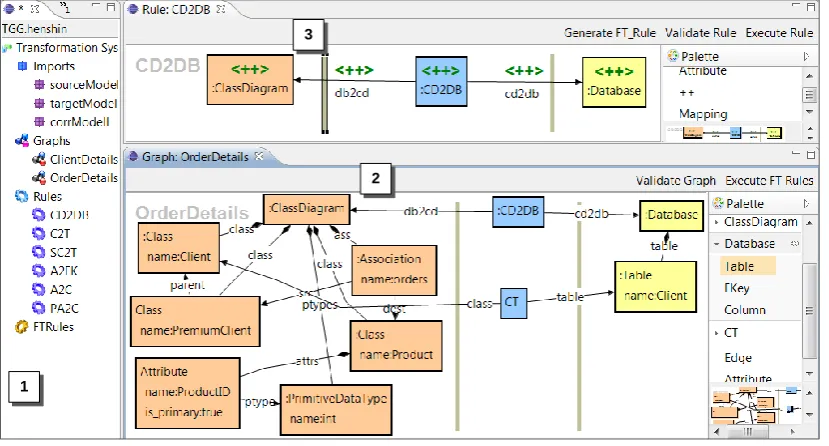Click Validate Graph button

click(x=676, y=181)
